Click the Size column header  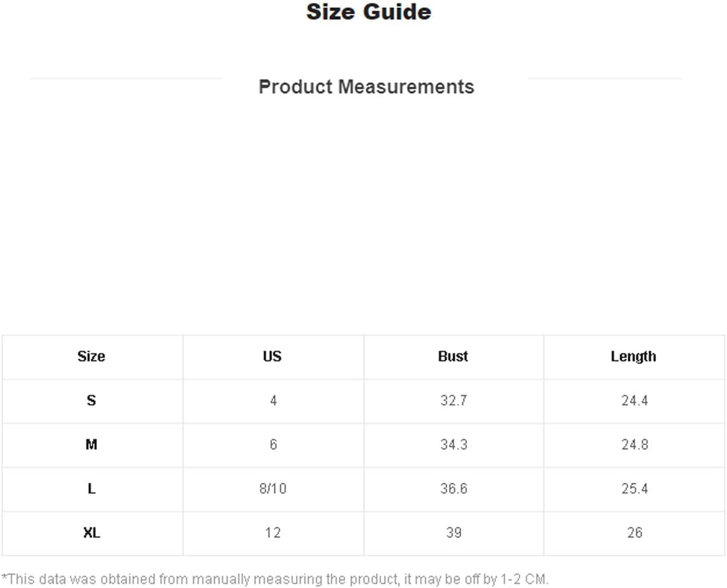click(91, 356)
